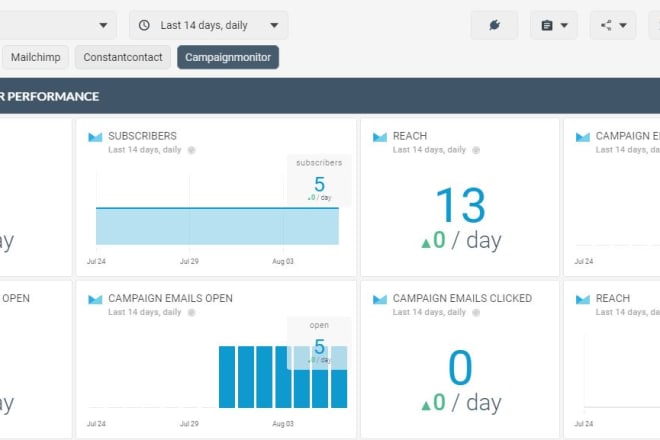Click the subscribers area chart

pos(217,226)
